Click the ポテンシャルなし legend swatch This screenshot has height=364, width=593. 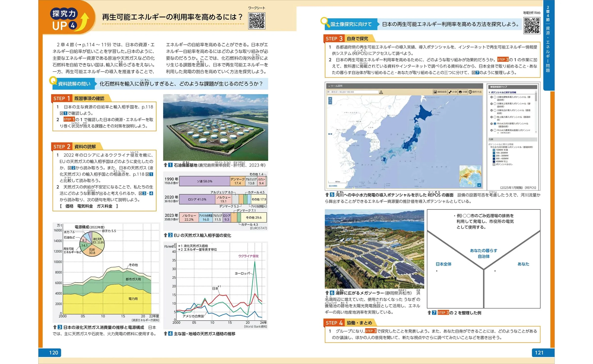click(x=494, y=164)
